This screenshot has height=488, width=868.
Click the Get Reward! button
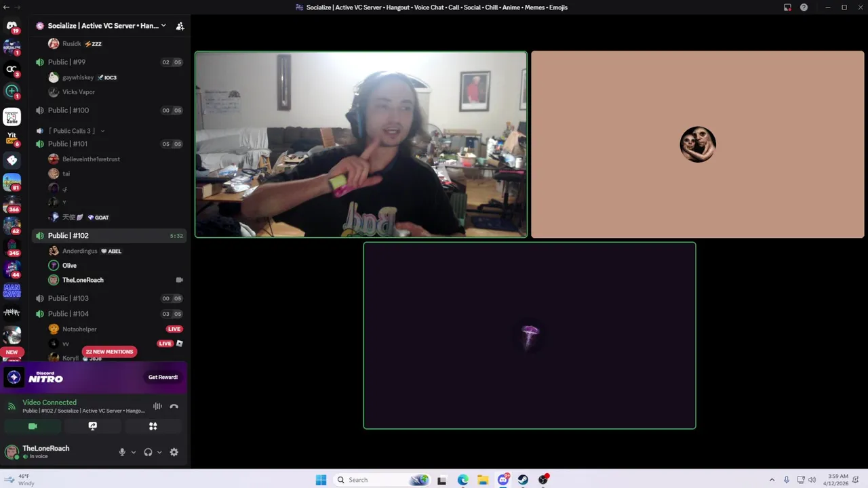(x=163, y=378)
